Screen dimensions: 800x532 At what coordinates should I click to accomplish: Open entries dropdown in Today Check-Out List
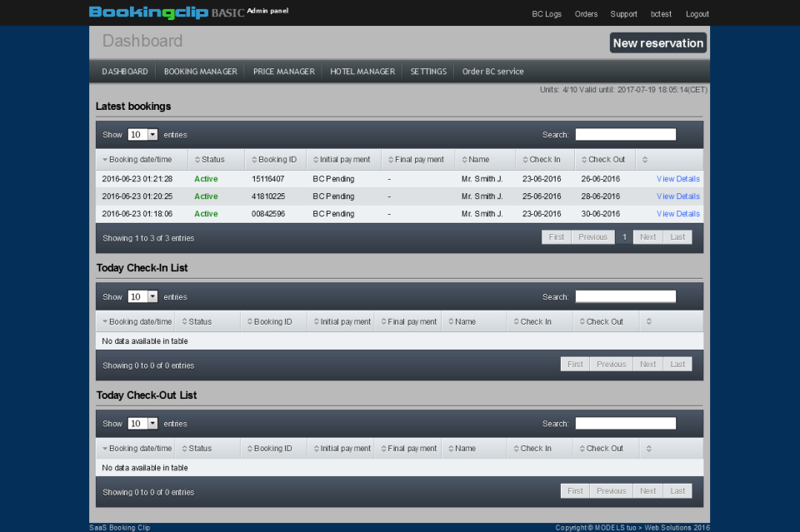(142, 424)
